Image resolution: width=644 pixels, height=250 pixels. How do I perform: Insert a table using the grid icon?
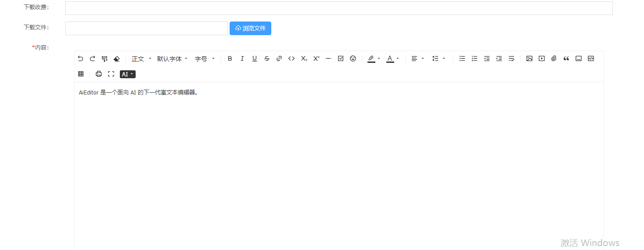pyautogui.click(x=81, y=74)
